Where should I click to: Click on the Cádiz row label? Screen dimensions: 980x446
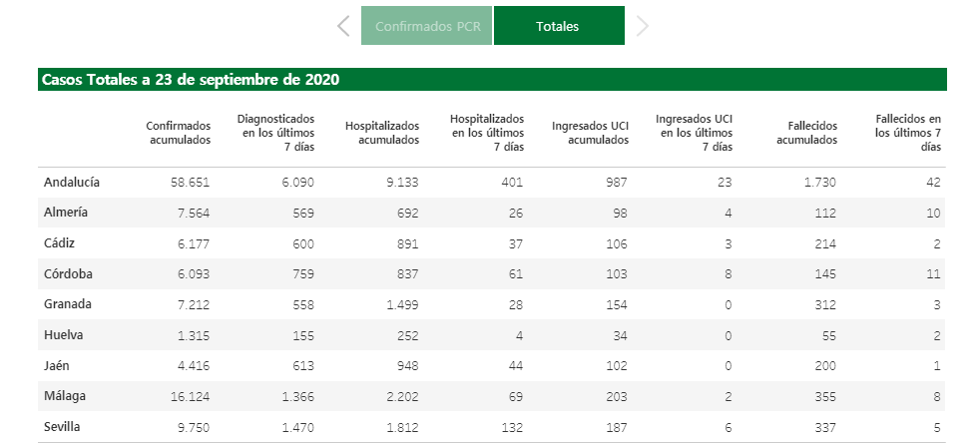[x=60, y=242]
